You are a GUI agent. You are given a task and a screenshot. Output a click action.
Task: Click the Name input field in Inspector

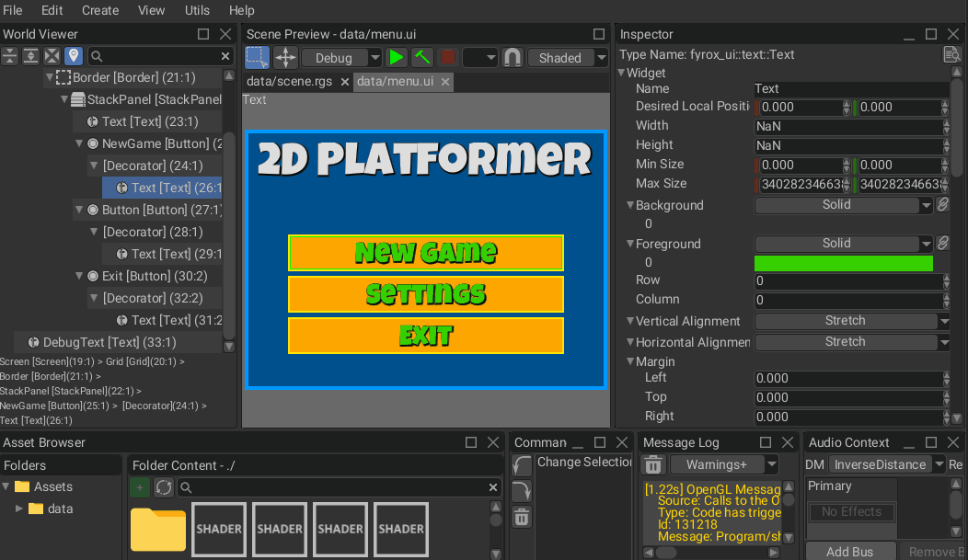click(849, 89)
